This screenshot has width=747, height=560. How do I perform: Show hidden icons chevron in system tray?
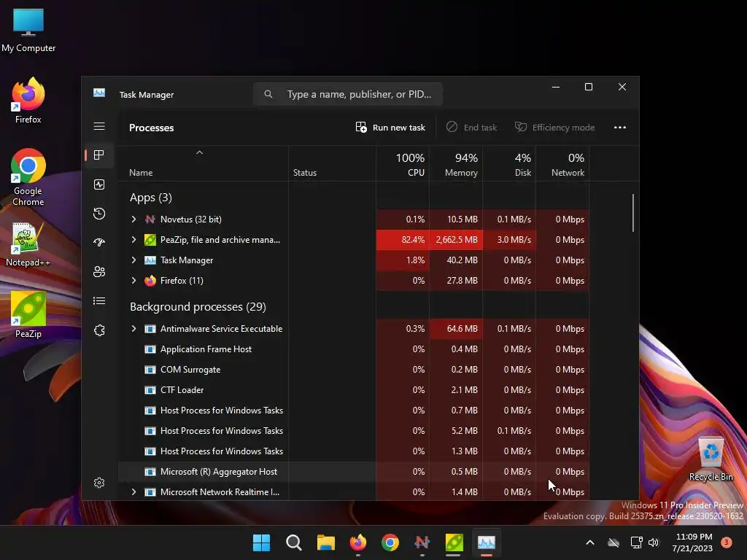click(x=589, y=542)
